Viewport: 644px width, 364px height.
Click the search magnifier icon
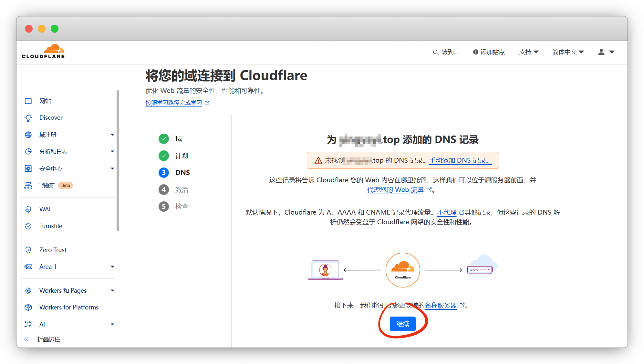coord(436,52)
